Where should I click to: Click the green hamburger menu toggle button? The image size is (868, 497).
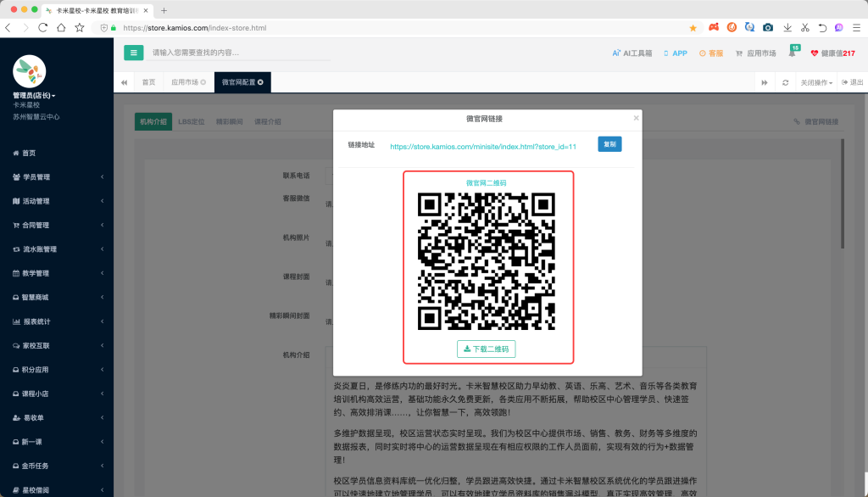pyautogui.click(x=133, y=53)
